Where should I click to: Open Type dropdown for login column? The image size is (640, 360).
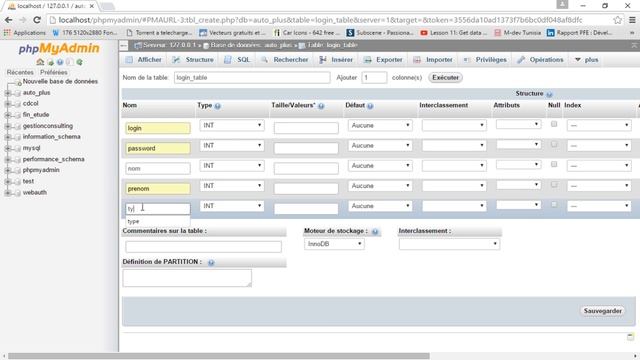tap(232, 125)
